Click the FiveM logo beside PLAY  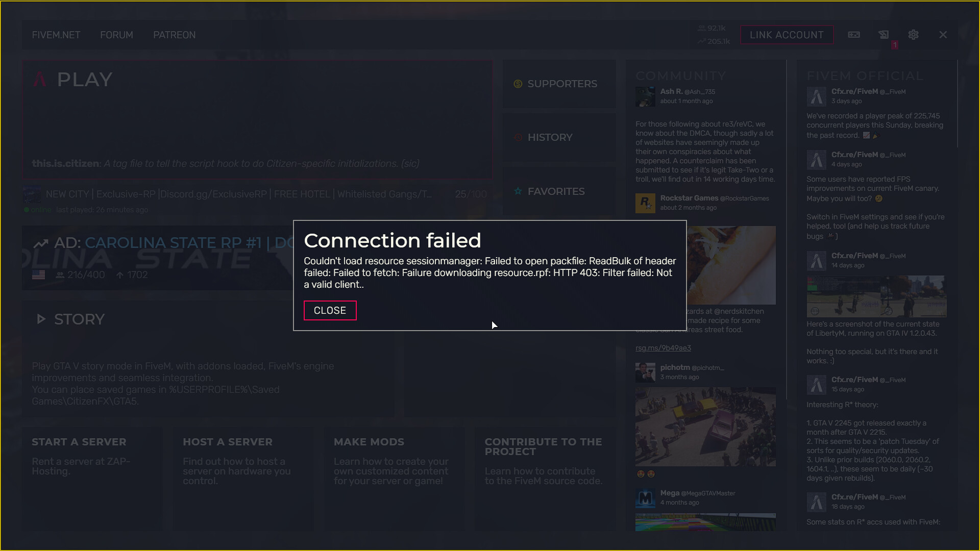40,80
